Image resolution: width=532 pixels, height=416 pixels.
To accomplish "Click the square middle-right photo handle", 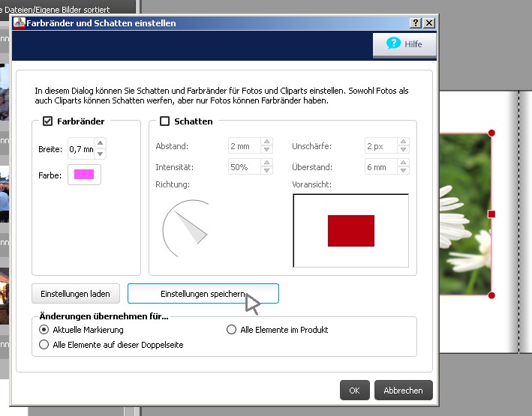I will click(x=491, y=214).
